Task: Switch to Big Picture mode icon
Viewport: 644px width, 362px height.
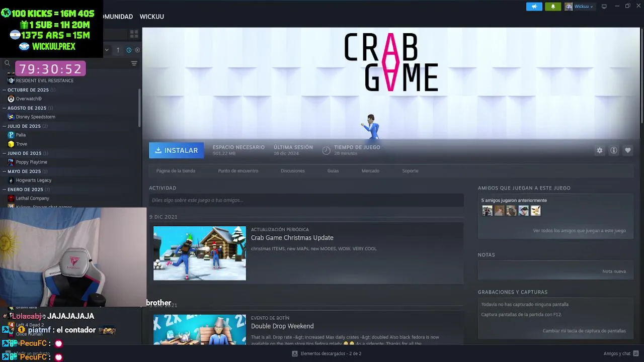Action: point(604,7)
